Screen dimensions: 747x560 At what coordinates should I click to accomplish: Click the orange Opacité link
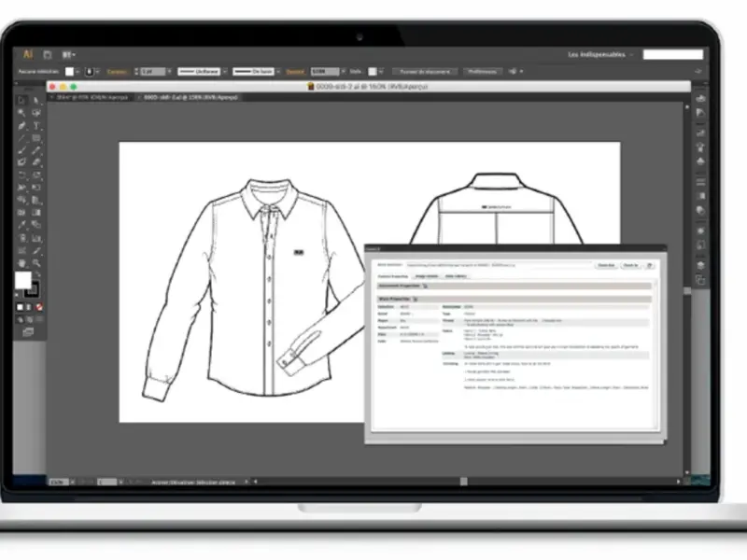(295, 72)
